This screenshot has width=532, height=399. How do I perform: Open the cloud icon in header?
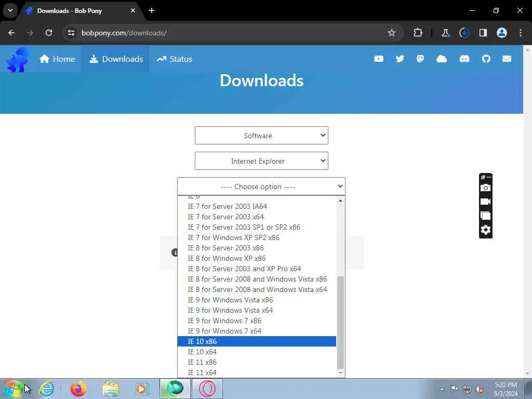tap(442, 59)
